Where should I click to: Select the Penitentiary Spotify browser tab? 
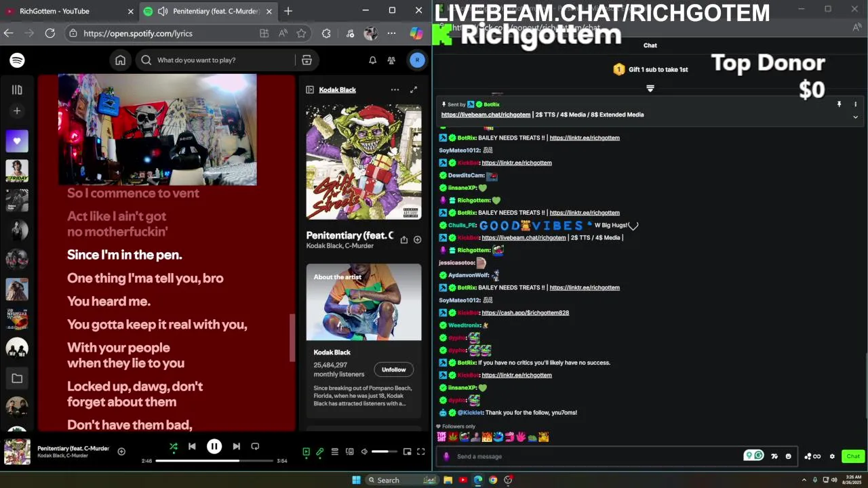209,11
